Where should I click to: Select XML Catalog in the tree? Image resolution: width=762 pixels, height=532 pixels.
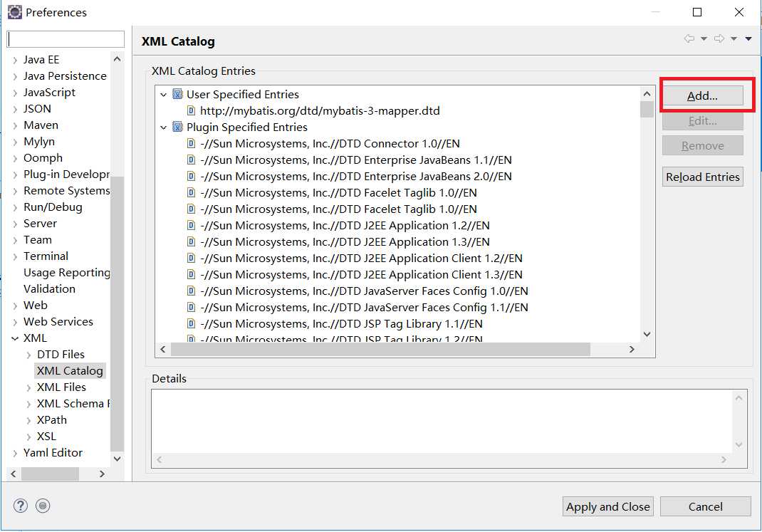[x=70, y=371]
